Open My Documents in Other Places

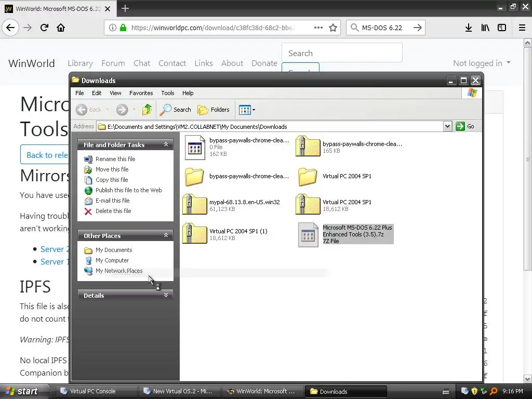[x=114, y=250]
